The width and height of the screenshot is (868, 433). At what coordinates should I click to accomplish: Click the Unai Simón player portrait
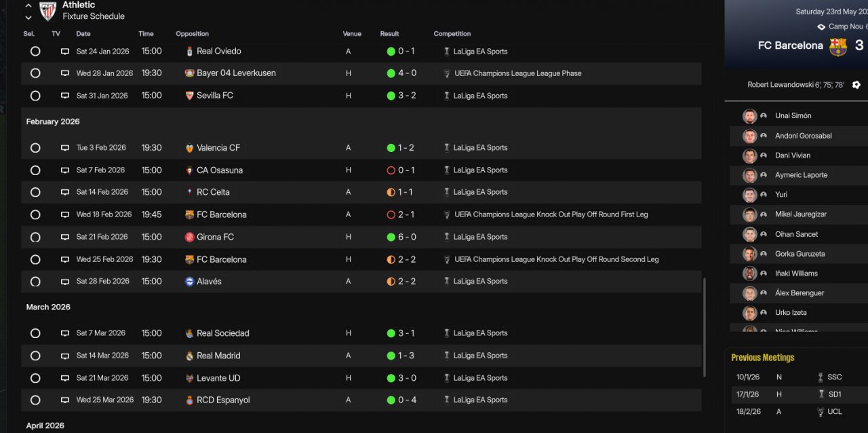[749, 116]
